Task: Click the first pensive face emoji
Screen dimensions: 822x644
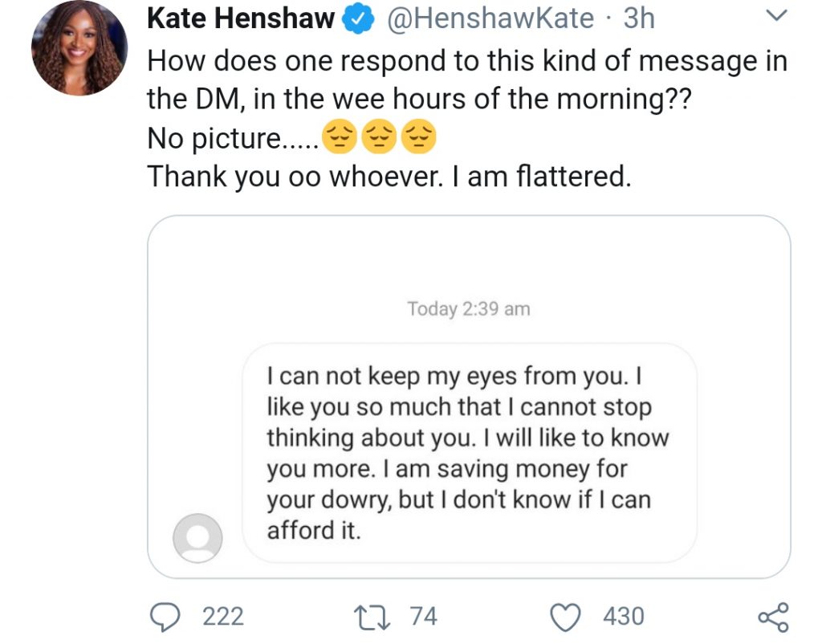Action: [340, 138]
